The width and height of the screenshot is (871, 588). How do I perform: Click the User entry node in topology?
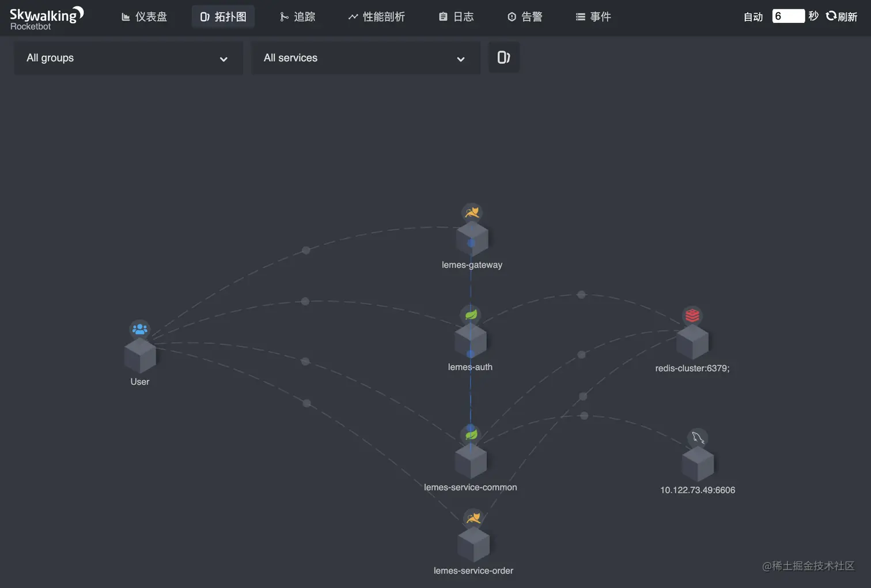[x=139, y=354]
